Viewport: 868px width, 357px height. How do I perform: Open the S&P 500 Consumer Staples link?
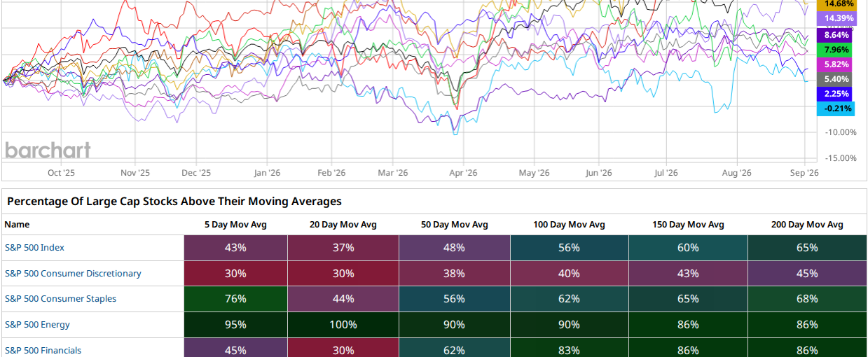pos(60,299)
